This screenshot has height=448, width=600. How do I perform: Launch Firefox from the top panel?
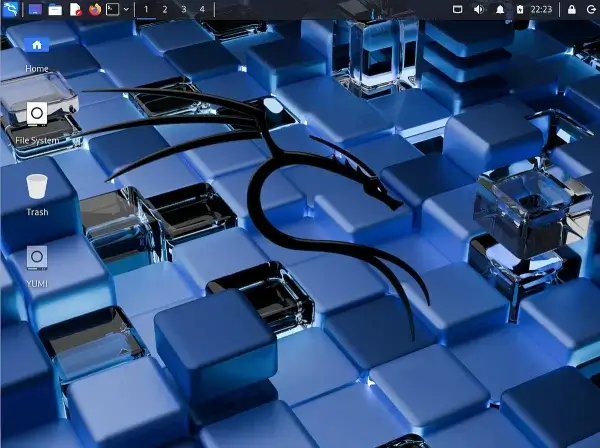pyautogui.click(x=95, y=9)
